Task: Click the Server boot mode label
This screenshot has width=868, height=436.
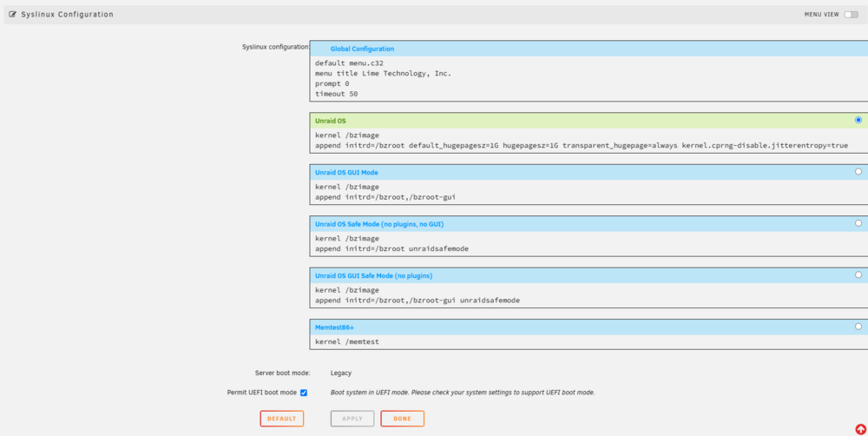Action: (x=282, y=373)
